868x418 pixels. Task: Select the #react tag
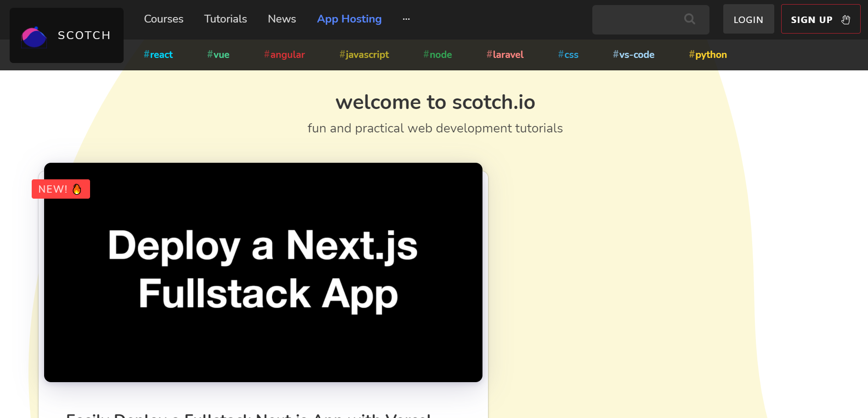[x=158, y=54]
